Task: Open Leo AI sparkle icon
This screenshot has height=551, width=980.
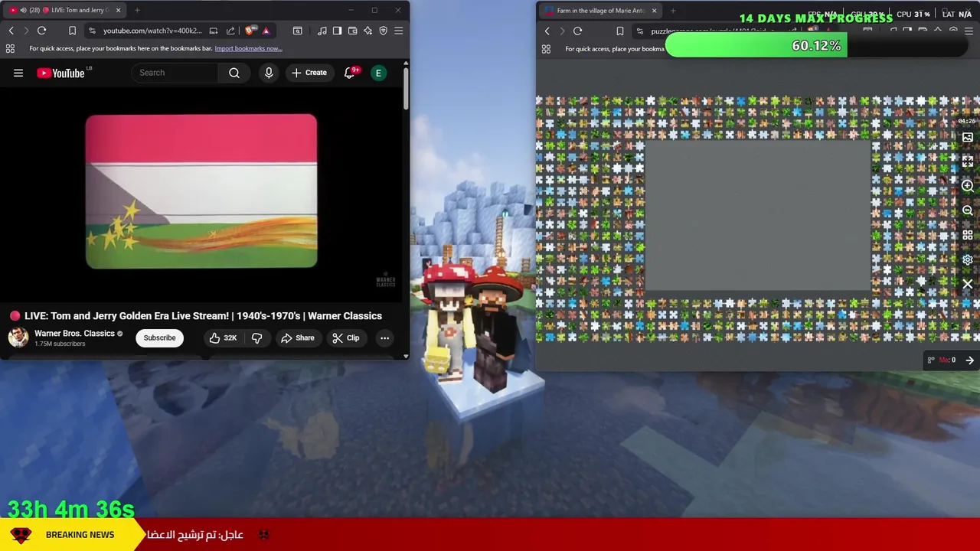Action: pyautogui.click(x=367, y=31)
